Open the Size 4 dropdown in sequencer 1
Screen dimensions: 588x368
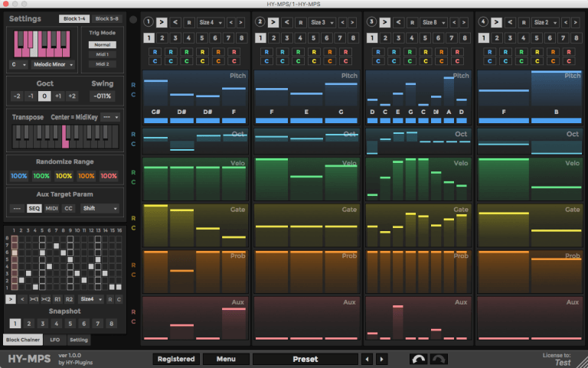[211, 23]
